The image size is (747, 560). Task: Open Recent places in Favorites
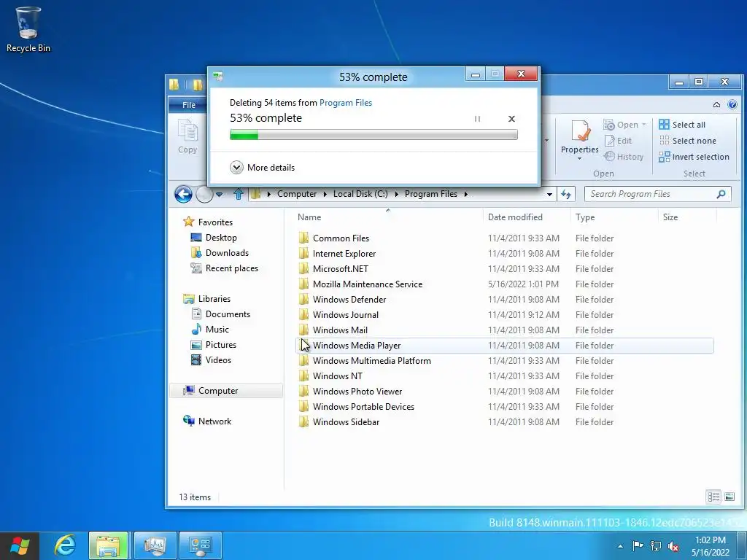coord(225,268)
